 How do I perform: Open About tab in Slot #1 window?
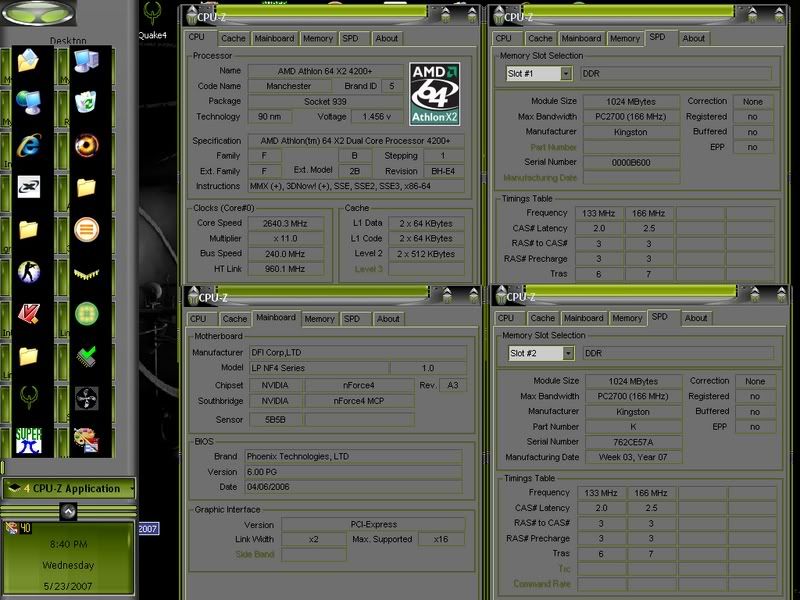[693, 38]
